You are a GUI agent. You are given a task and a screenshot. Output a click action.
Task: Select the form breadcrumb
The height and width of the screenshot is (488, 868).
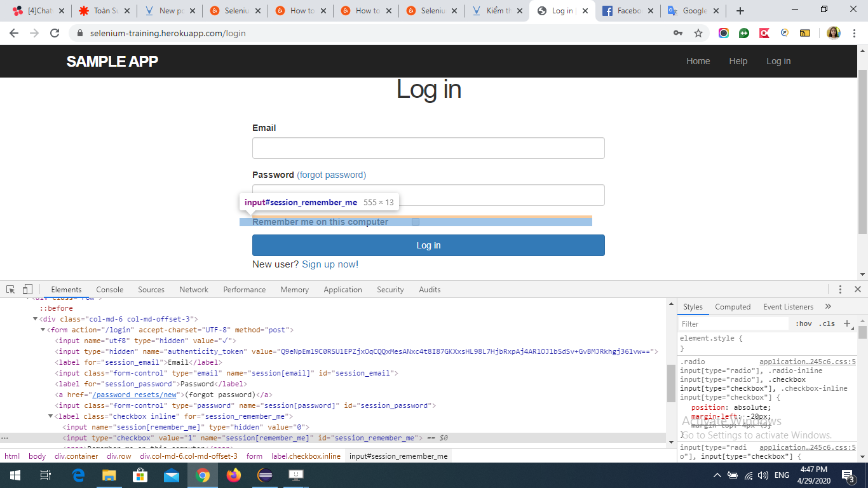pyautogui.click(x=254, y=456)
